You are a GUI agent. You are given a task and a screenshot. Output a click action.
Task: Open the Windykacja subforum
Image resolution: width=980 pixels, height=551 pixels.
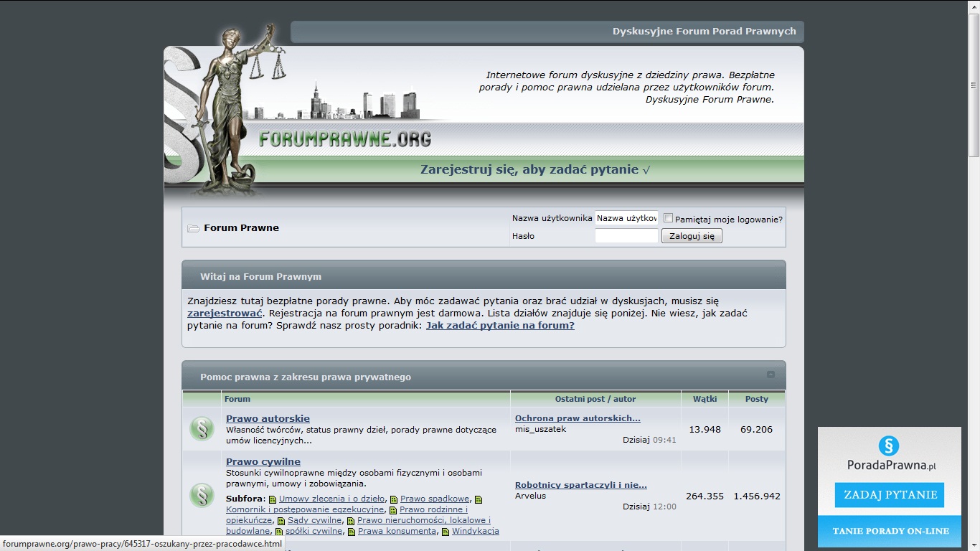[x=476, y=531]
